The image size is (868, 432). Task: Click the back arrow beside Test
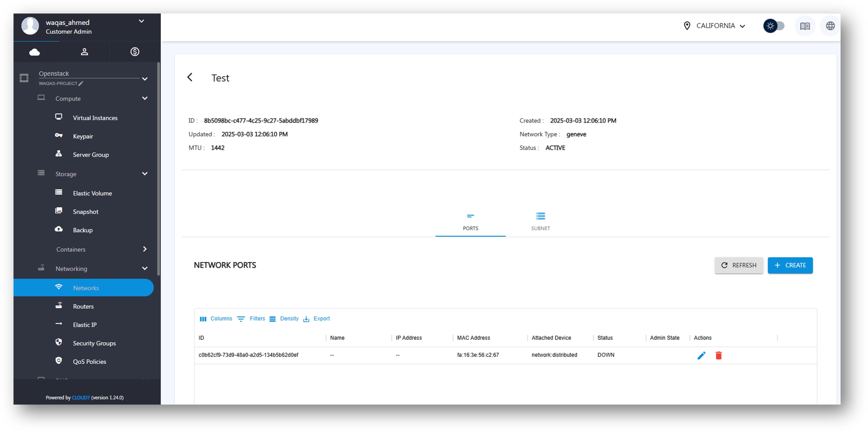[190, 77]
